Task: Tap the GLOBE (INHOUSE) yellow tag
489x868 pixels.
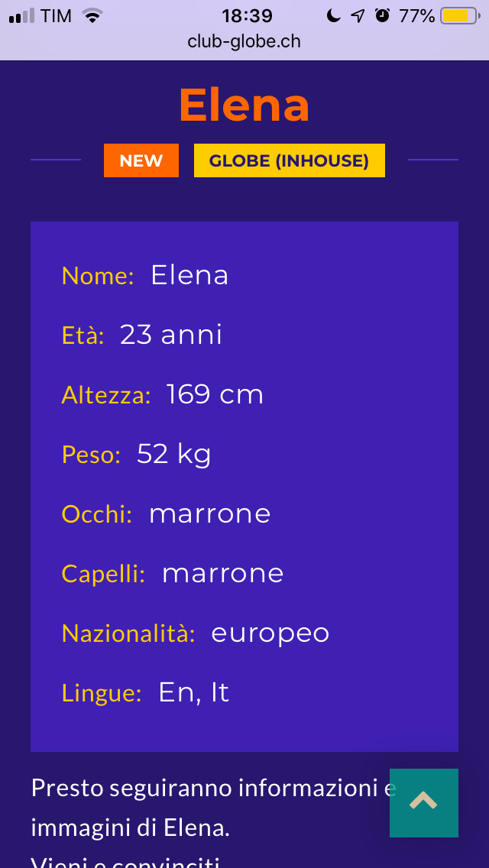Action: 289,160
